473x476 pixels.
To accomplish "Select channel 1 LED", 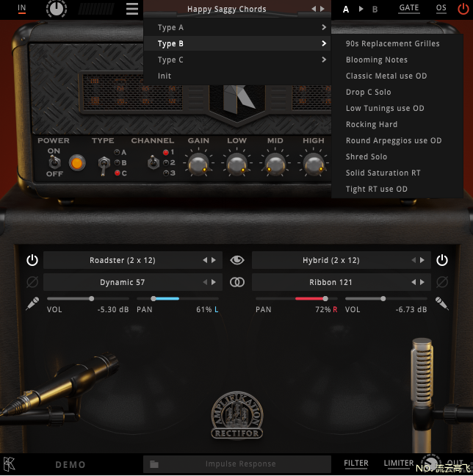I will [x=166, y=152].
